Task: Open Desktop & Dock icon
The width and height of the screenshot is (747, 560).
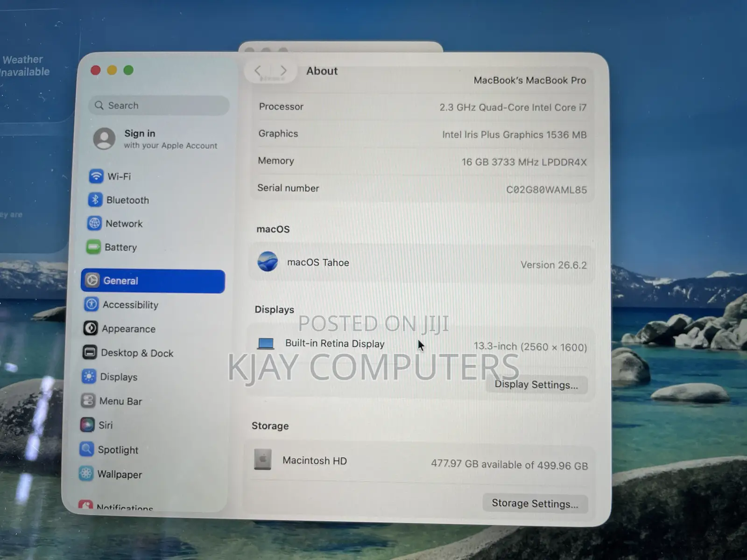Action: point(90,352)
